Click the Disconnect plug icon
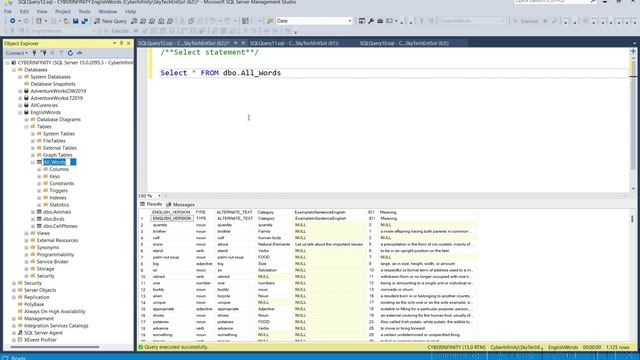 coord(43,53)
